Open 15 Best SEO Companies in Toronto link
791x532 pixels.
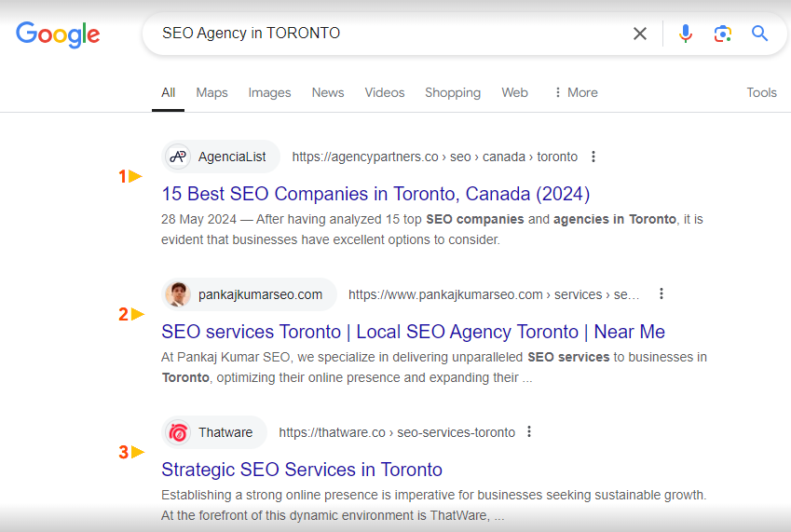tap(375, 194)
